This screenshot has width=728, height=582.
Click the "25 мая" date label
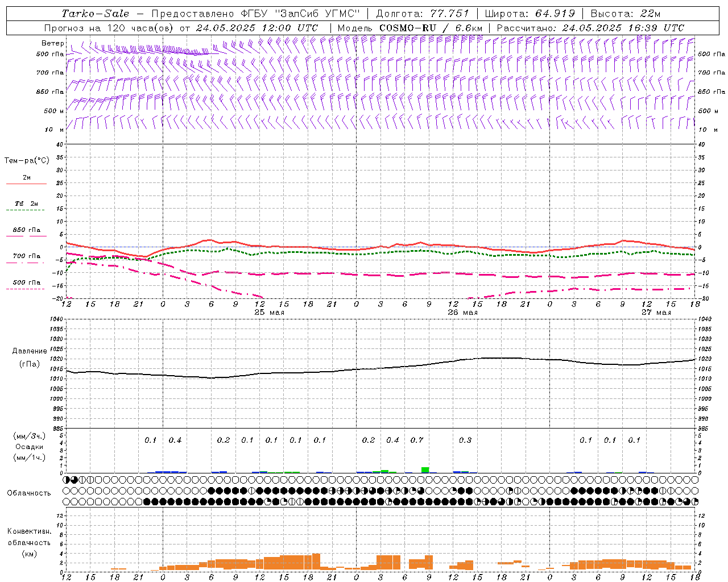tap(270, 313)
